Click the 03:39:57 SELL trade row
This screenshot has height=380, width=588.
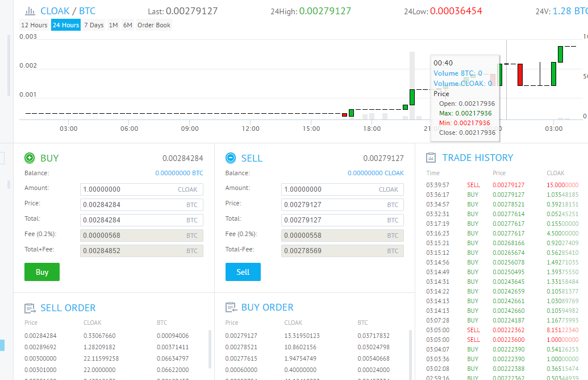pos(502,185)
